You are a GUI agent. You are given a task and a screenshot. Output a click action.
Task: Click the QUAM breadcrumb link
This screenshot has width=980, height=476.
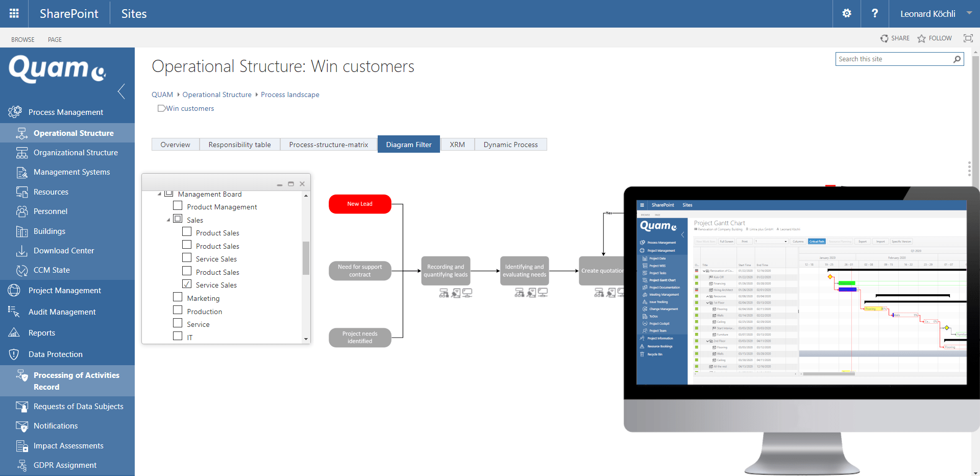tap(162, 94)
